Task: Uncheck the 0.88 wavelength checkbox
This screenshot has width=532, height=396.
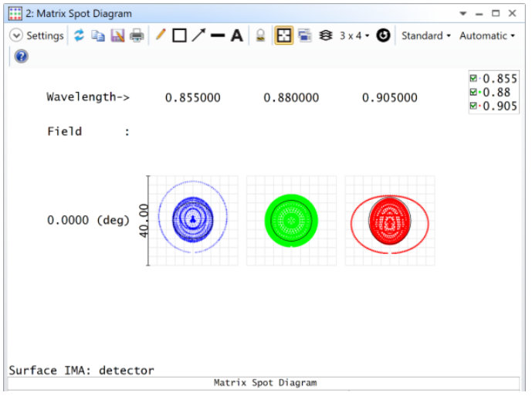Action: (x=473, y=93)
